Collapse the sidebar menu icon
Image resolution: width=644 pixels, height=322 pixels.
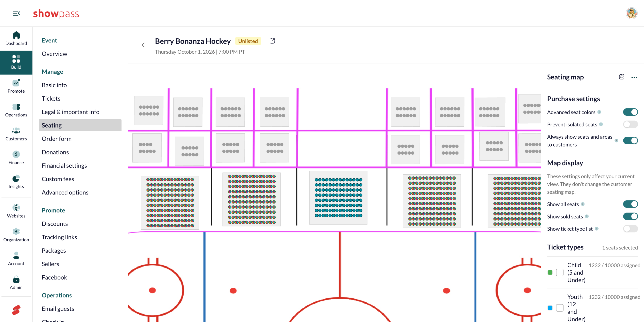[16, 13]
